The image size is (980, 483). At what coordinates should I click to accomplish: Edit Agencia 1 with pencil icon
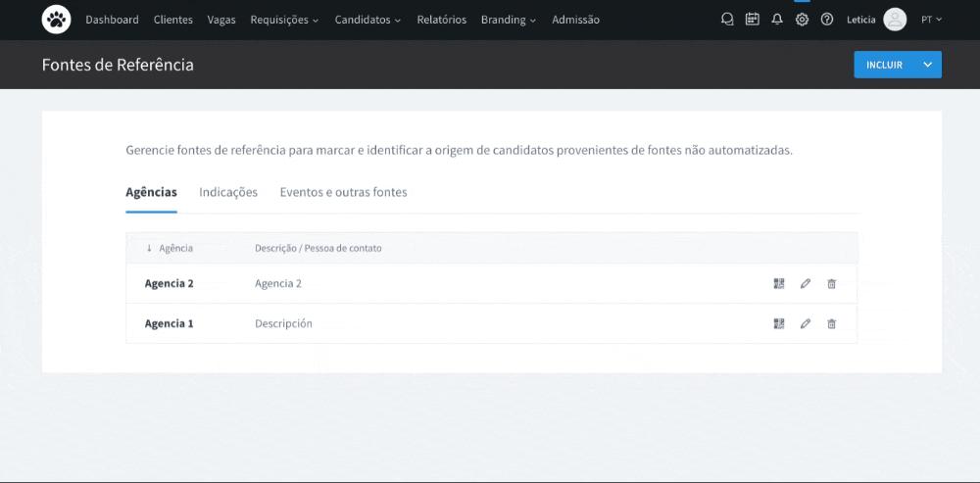[806, 324]
